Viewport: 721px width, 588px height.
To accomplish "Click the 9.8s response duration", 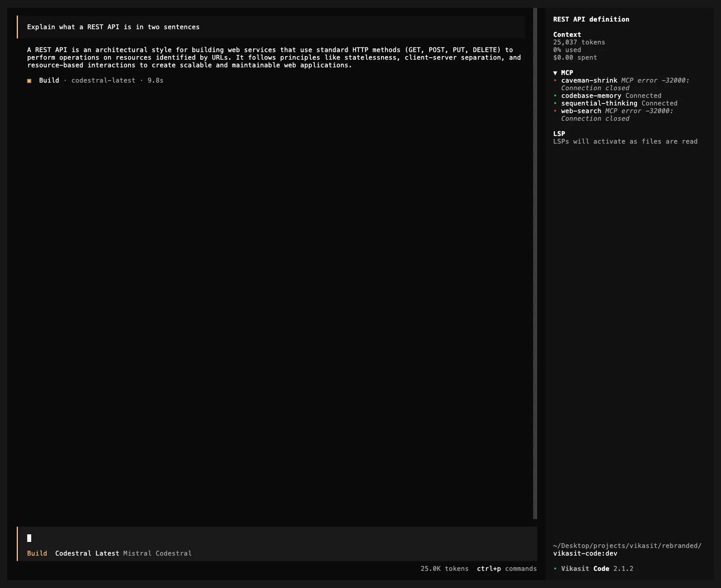I will point(155,81).
